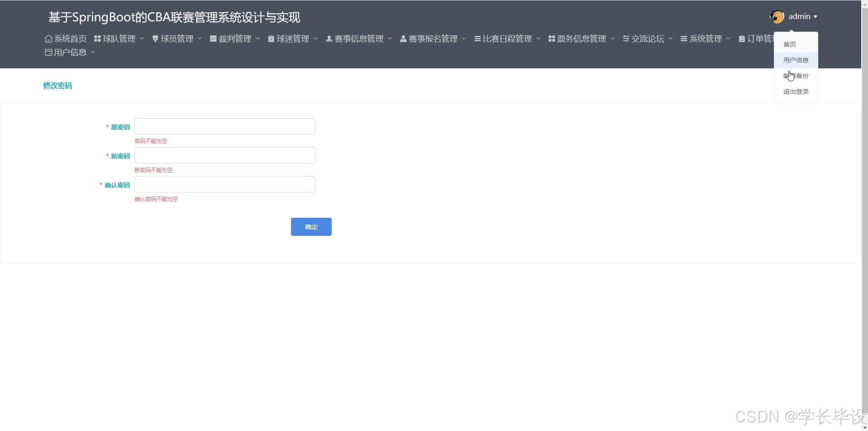Click the grid icon beside 票务信息管理
This screenshot has width=868, height=431.
coord(552,39)
